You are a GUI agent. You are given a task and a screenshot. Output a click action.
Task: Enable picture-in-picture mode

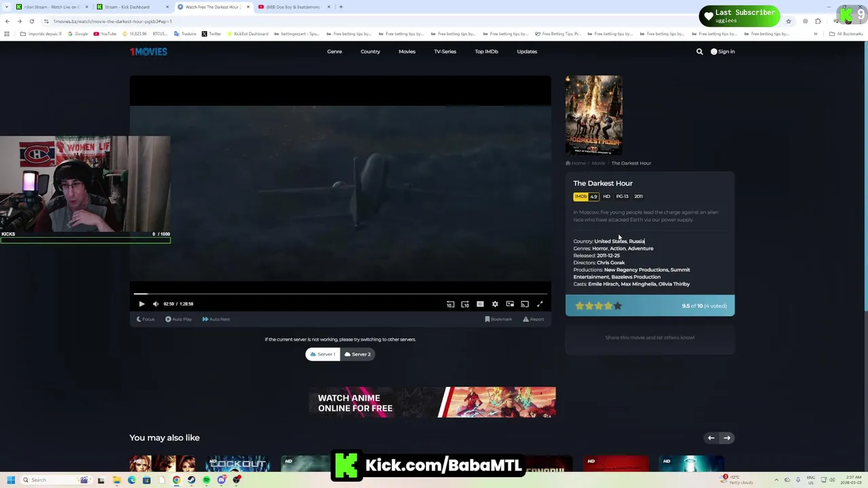coord(510,304)
